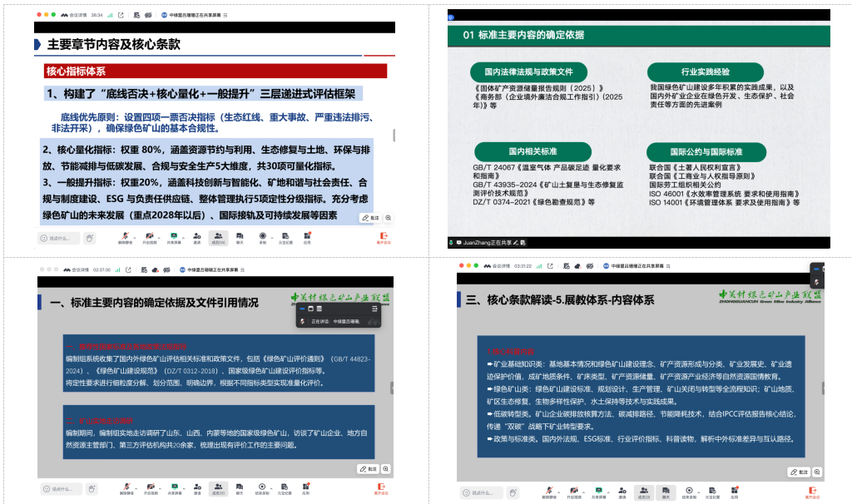Screen dimensions: 852x504
Task: Open the Invite icon in the top-left window
Action: pyautogui.click(x=197, y=235)
